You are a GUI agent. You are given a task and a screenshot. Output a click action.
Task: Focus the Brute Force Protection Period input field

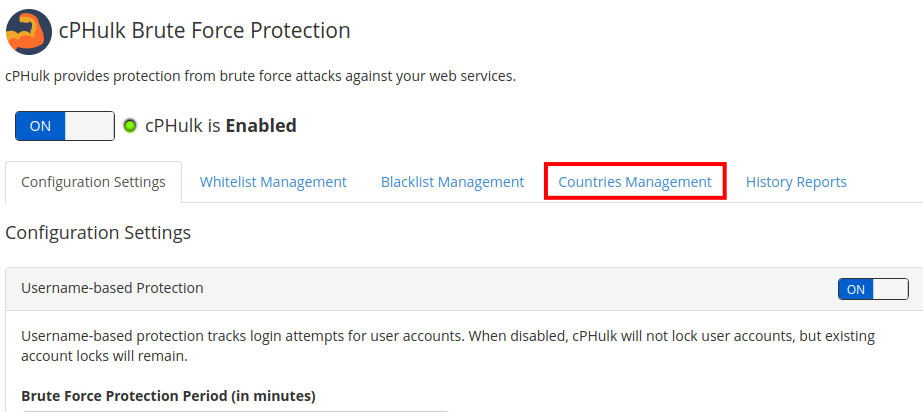point(235,409)
